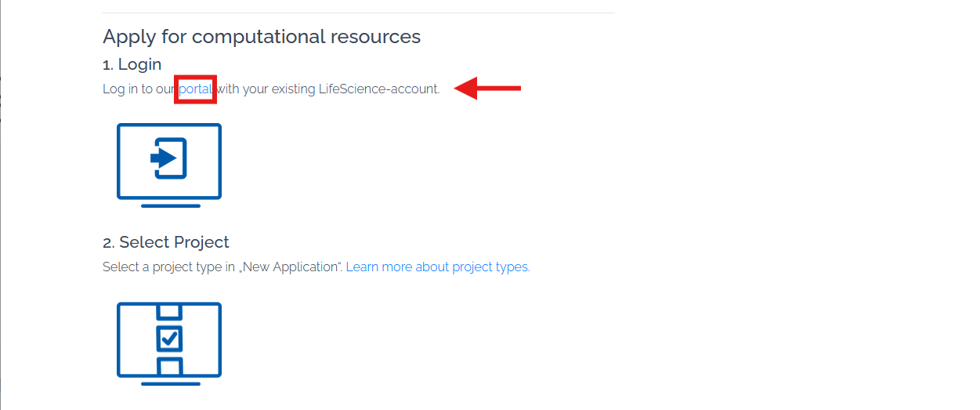
Task: Click the Select Project monitor icon
Action: pos(169,343)
